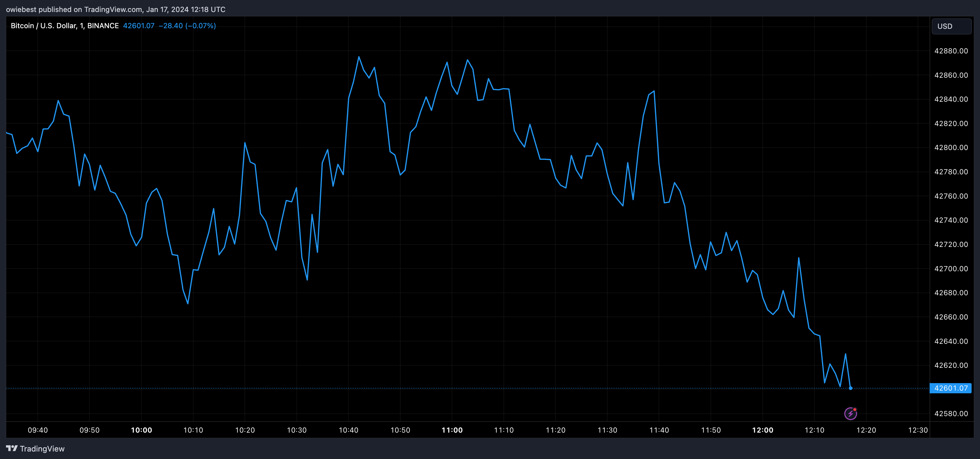The image size is (980, 459).
Task: Click the Bitcoin / U.S. Dollar symbol title
Action: pyautogui.click(x=65, y=26)
